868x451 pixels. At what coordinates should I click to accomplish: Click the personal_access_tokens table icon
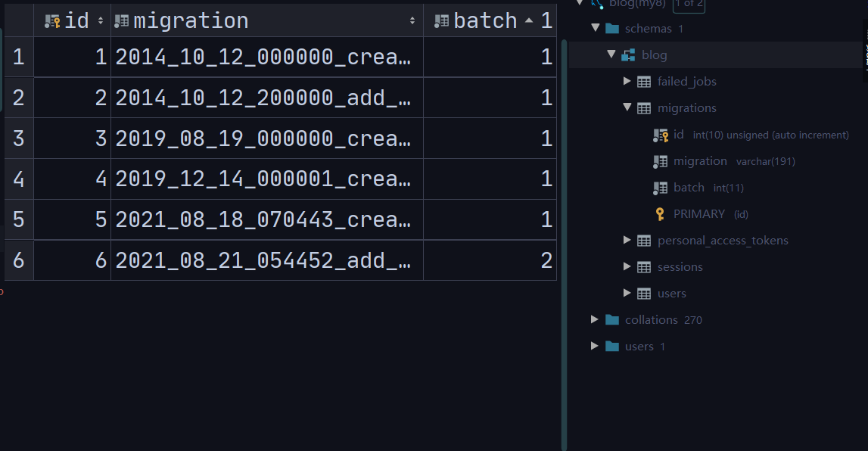tap(644, 241)
